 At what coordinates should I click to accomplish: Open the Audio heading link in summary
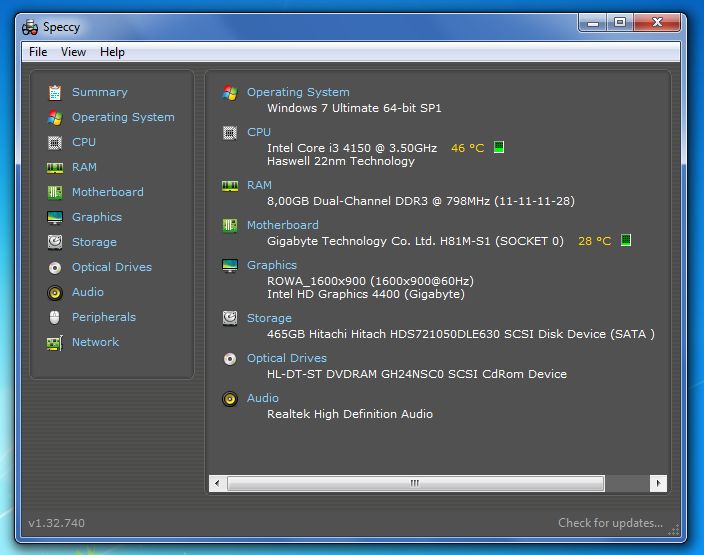click(263, 398)
